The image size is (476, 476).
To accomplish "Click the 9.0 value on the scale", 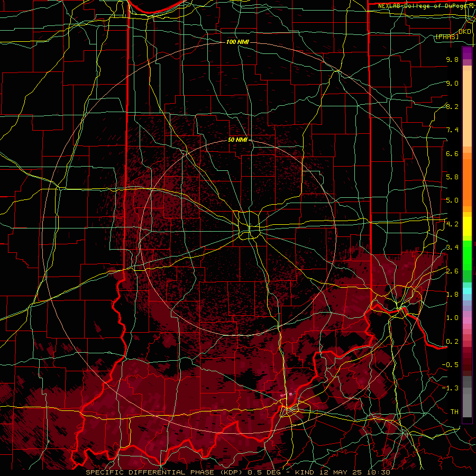I will tap(452, 83).
